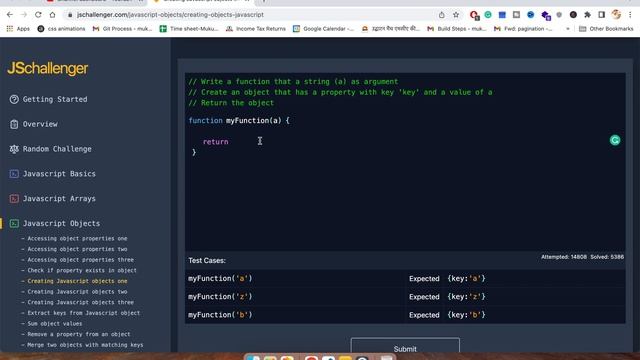This screenshot has height=360, width=640.
Task: Open Random Challenge in sidebar
Action: coord(57,149)
